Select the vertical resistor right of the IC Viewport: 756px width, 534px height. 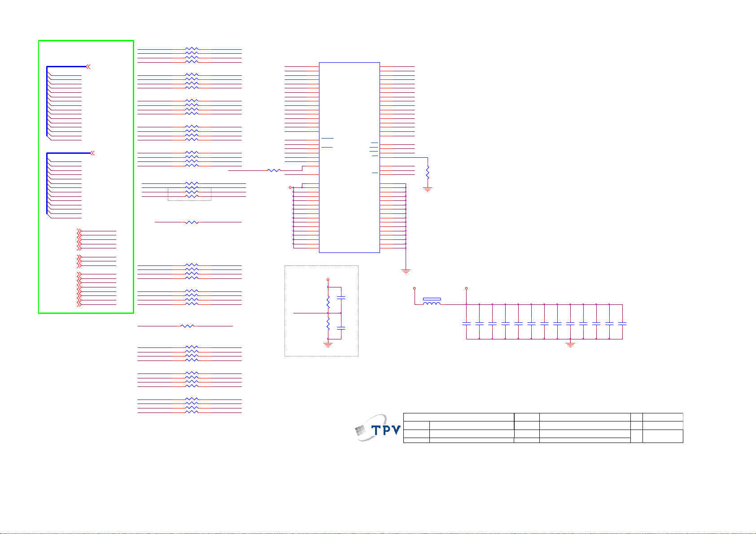[x=428, y=172]
